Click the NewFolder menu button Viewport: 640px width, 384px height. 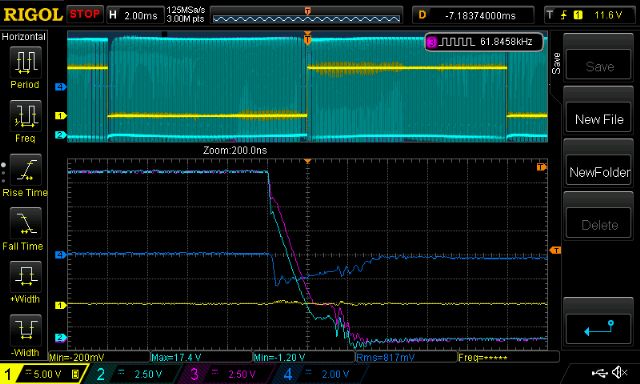599,172
